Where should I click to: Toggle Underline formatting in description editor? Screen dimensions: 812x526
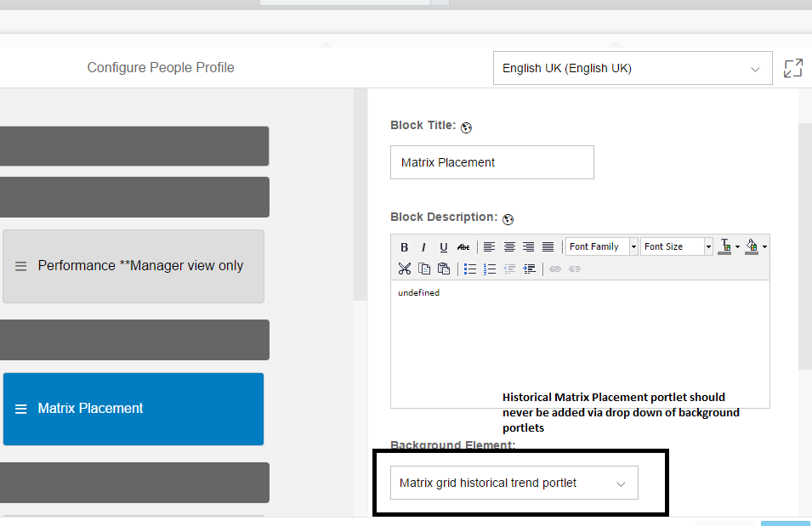pyautogui.click(x=443, y=247)
